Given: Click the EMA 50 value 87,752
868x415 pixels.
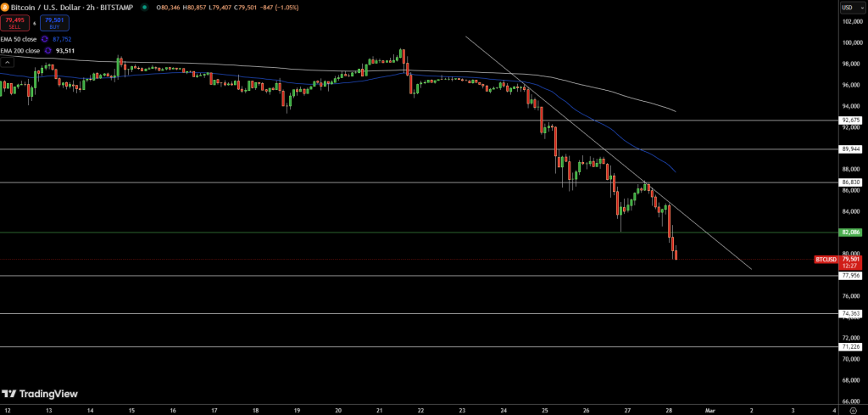Looking at the screenshot, I should click(x=62, y=39).
